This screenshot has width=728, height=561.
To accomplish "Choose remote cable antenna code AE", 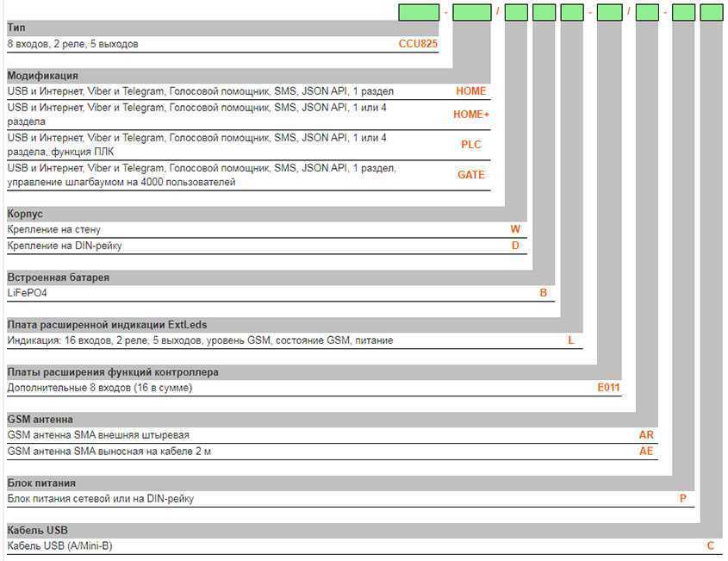I will pos(646,451).
